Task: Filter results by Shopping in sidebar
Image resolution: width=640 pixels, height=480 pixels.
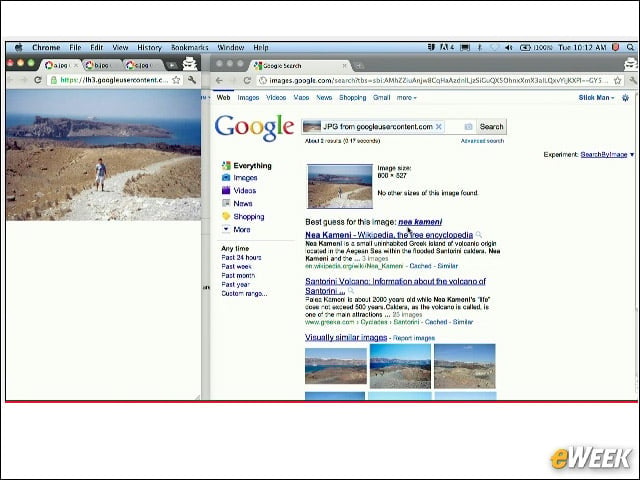Action: pyautogui.click(x=249, y=216)
